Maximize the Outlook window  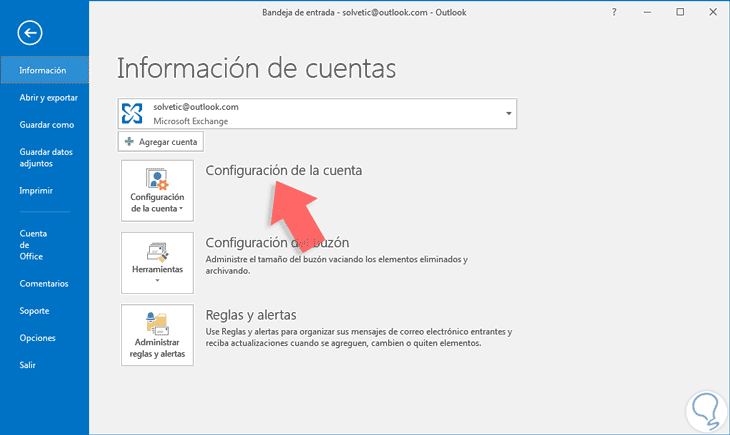coord(680,13)
